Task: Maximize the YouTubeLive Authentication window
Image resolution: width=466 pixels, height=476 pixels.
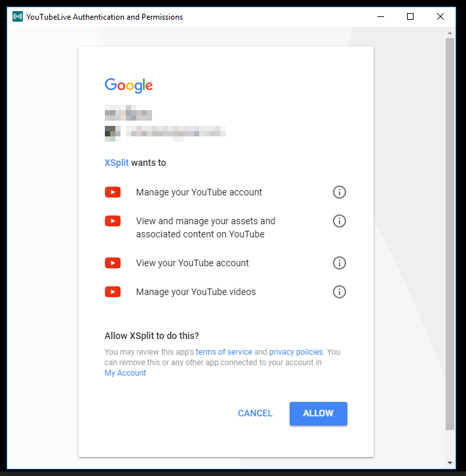Action: coord(410,16)
